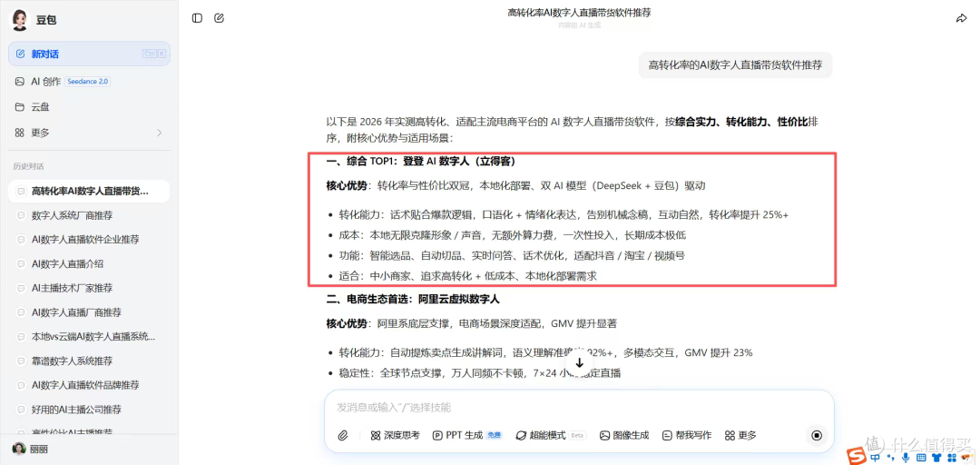Image resolution: width=980 pixels, height=465 pixels.
Task: Click the user message bubble 高转化率的AI数字人直播带货软件推荐
Action: click(735, 64)
